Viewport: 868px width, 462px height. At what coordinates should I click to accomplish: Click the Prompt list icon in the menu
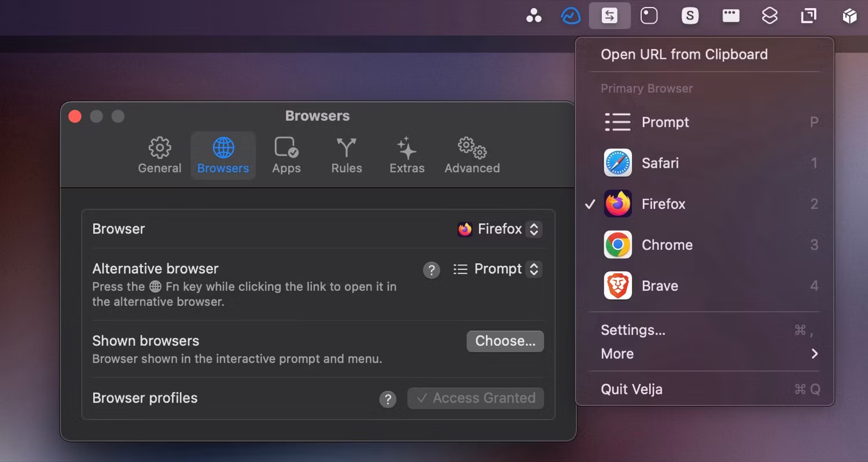(617, 122)
